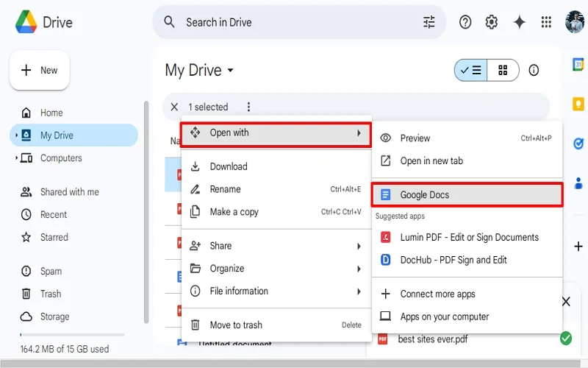Open the Trash folder
The width and height of the screenshot is (588, 368).
[73, 294]
